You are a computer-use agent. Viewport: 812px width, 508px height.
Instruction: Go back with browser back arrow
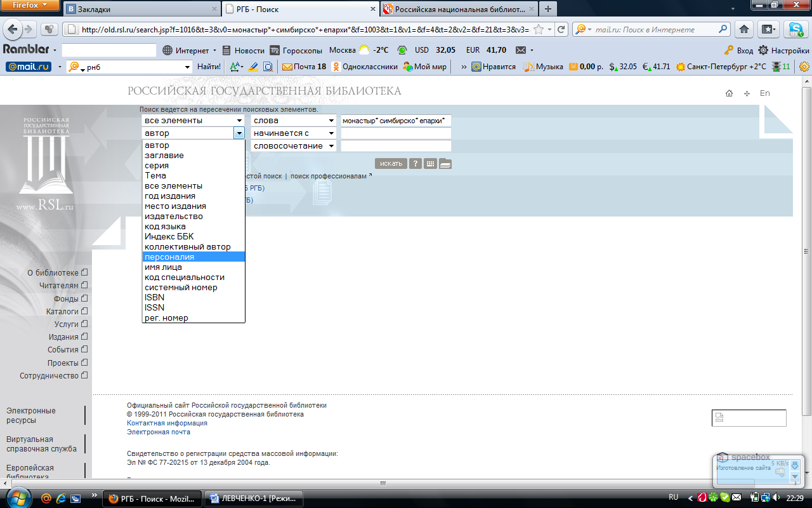13,29
